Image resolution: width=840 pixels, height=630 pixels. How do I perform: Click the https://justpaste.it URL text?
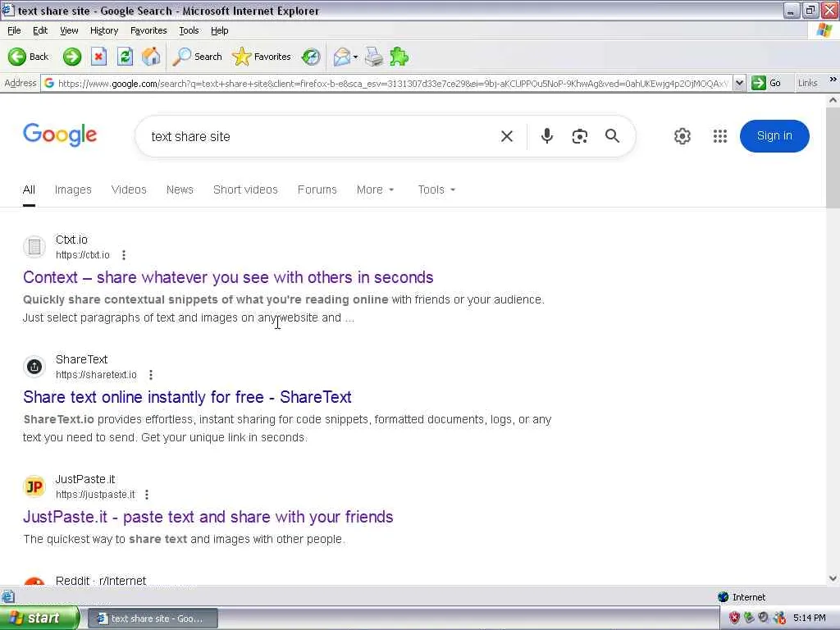tap(95, 495)
